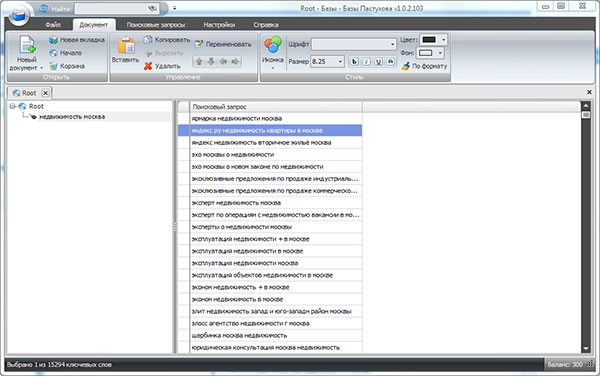
Task: Select row яндекс недвижимость вторичное жильё москва
Action: pos(276,143)
